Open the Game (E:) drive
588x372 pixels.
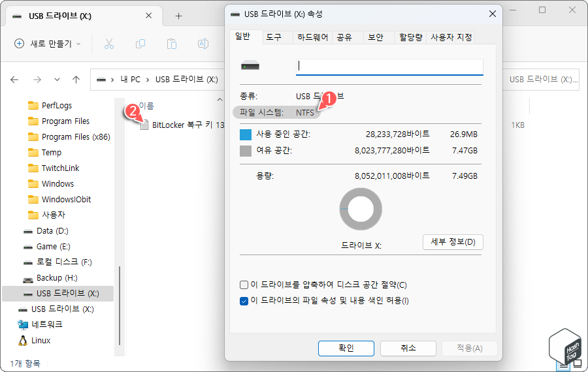coord(47,247)
